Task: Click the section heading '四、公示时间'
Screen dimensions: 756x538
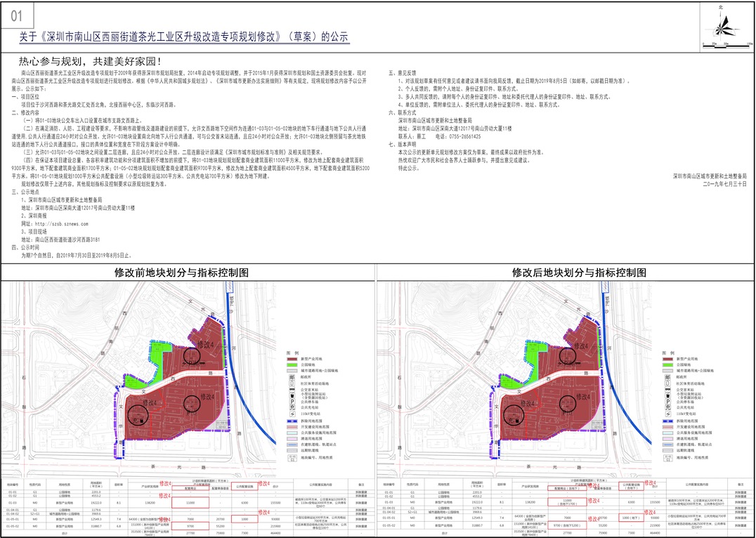Action: 25,247
